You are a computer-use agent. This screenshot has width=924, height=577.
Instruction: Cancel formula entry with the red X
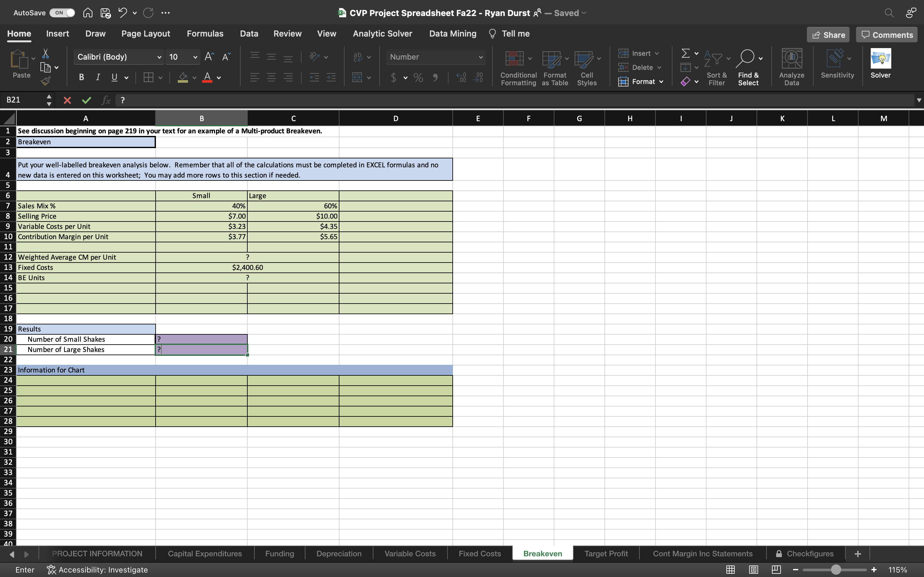click(68, 100)
